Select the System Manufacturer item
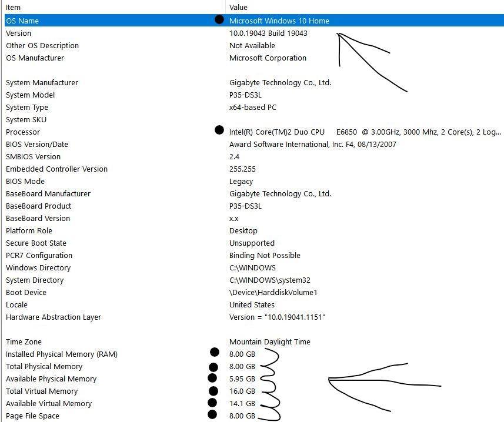The image size is (504, 422). coord(42,82)
